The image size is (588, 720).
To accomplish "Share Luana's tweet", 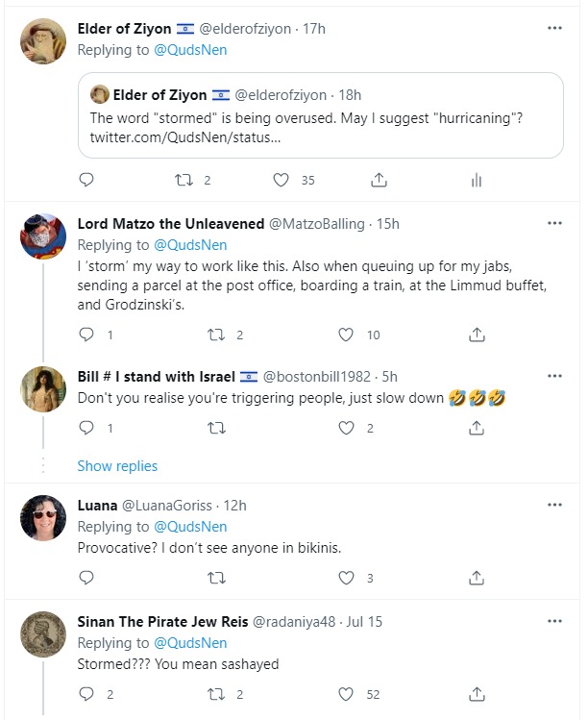I will pyautogui.click(x=476, y=578).
